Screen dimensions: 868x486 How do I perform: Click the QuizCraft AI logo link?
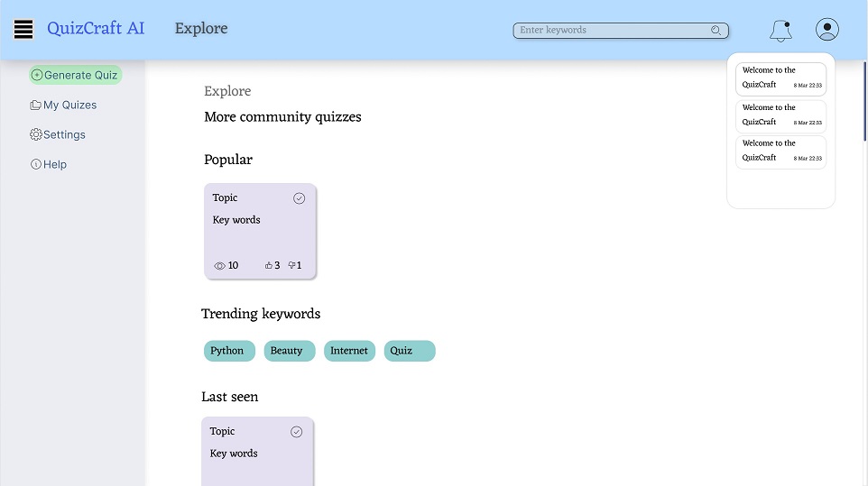pos(96,29)
